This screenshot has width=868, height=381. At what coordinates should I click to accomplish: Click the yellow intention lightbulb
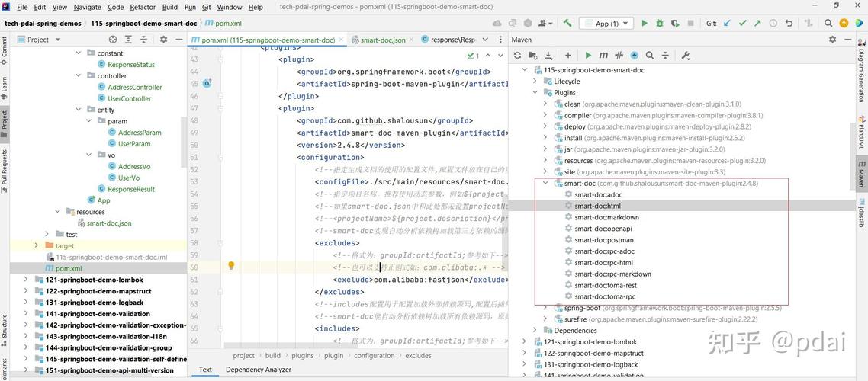[x=231, y=265]
